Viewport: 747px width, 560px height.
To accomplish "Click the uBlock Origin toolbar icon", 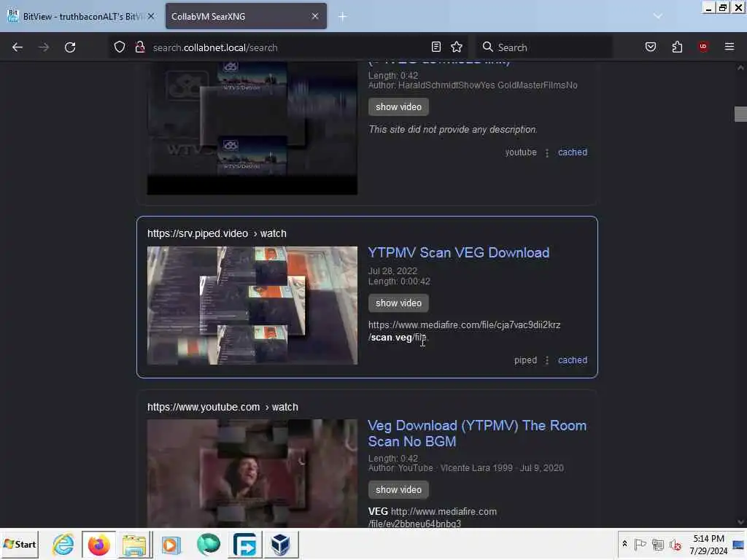I will point(703,47).
